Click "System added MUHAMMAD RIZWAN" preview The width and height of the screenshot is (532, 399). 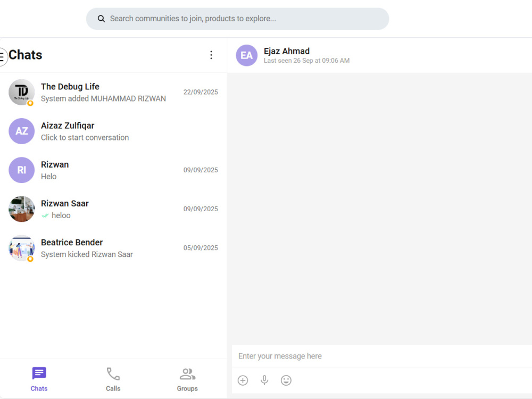(x=104, y=99)
